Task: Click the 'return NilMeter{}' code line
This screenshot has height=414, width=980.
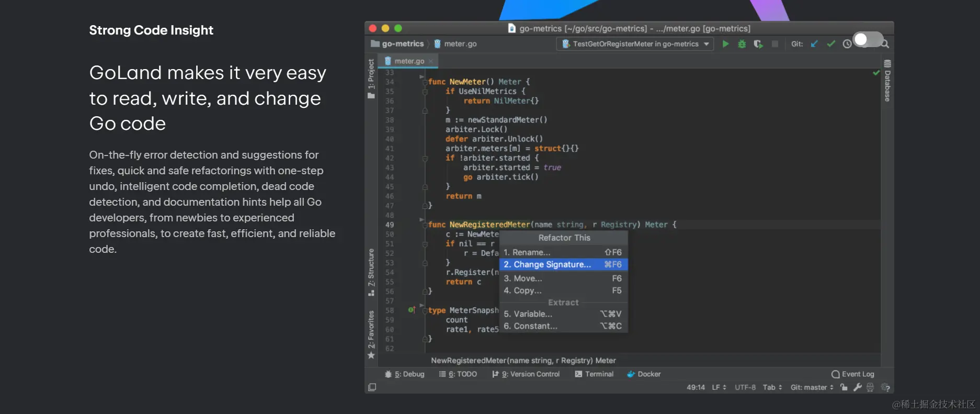Action: click(x=501, y=101)
